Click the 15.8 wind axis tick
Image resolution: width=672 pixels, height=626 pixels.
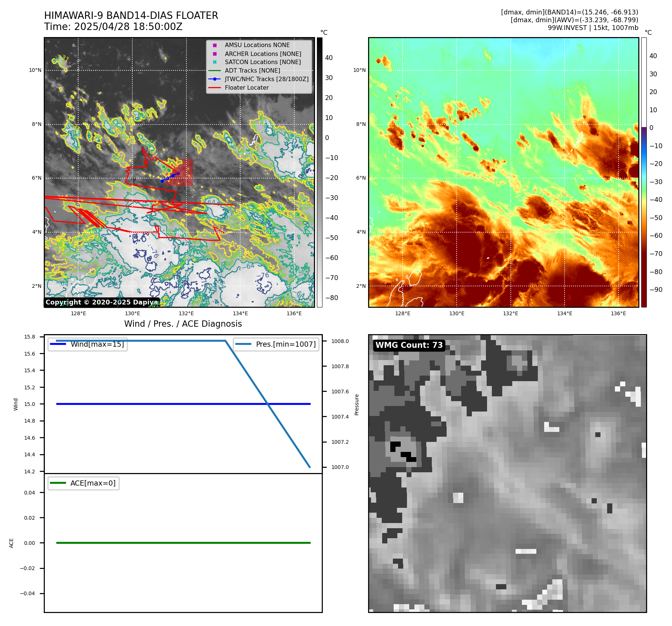click(x=30, y=337)
